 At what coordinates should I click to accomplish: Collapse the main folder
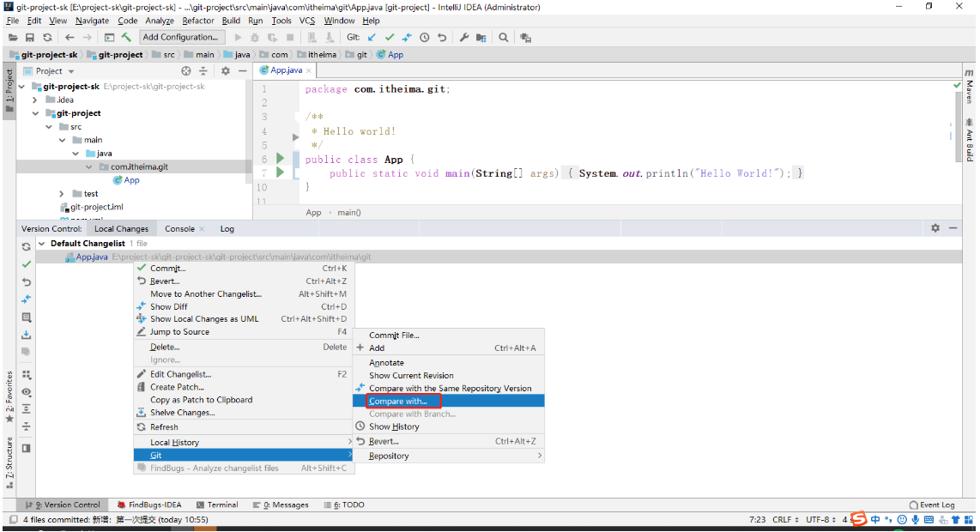62,140
